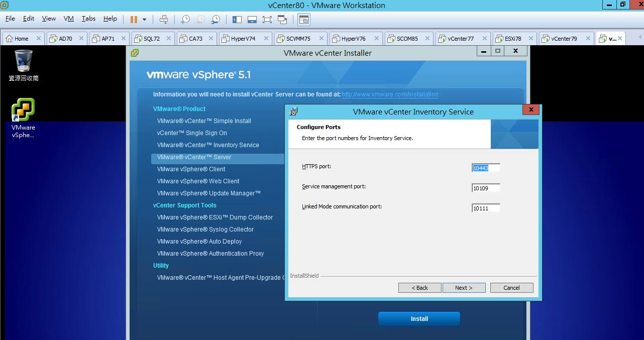Cancel the Inventory Service setup

[x=511, y=288]
